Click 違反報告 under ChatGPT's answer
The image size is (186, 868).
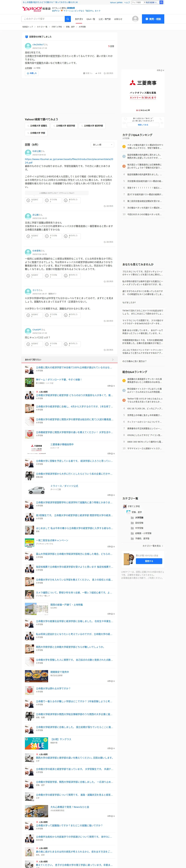108,350
